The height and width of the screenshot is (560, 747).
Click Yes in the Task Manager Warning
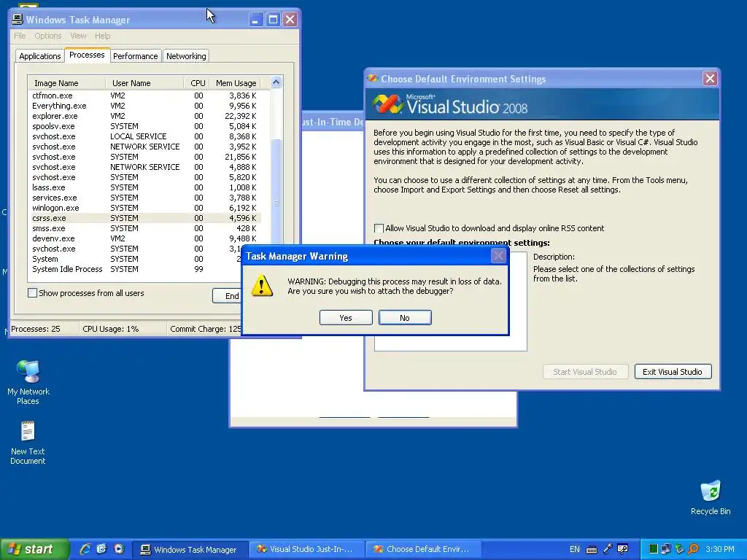(x=346, y=318)
